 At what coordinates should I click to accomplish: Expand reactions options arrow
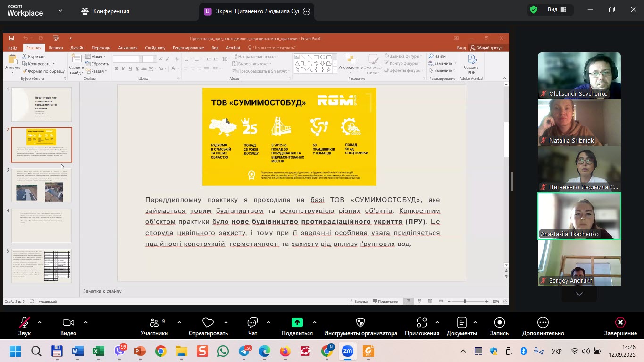tap(226, 323)
